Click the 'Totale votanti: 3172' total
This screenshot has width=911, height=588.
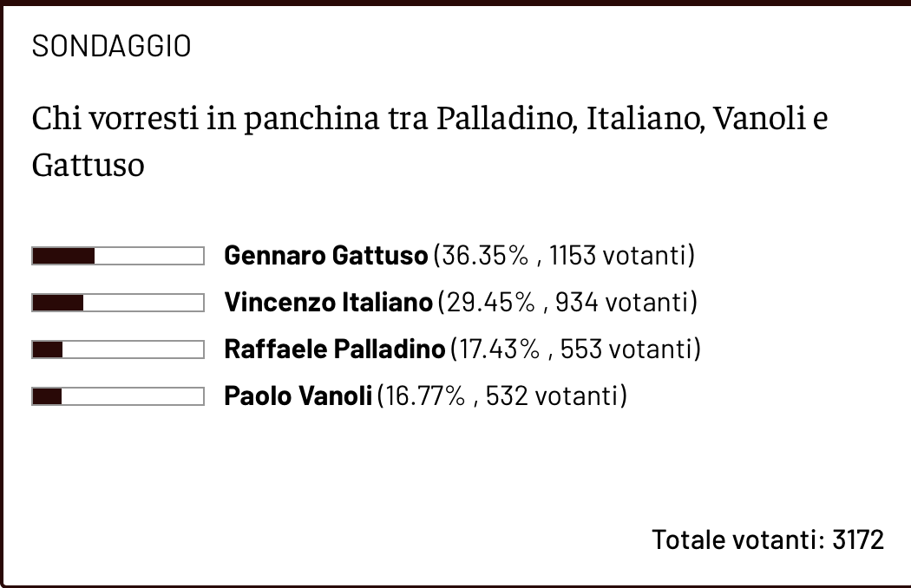click(768, 539)
